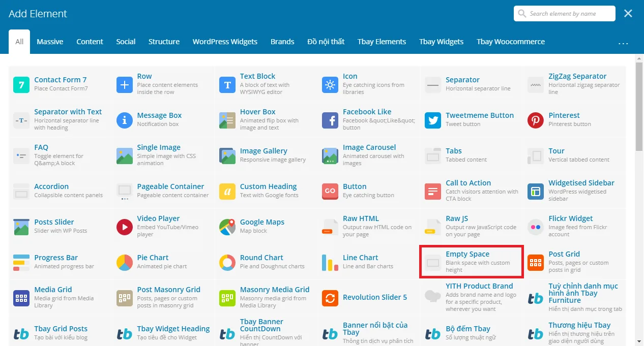This screenshot has width=644, height=346.
Task: Add the Raw JS element
Action: (x=472, y=227)
